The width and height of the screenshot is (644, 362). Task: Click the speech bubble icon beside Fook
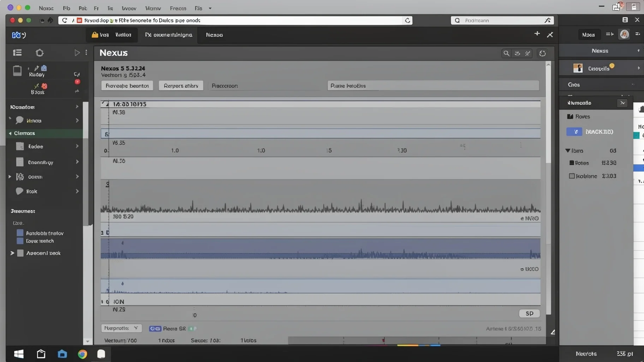coord(19,191)
